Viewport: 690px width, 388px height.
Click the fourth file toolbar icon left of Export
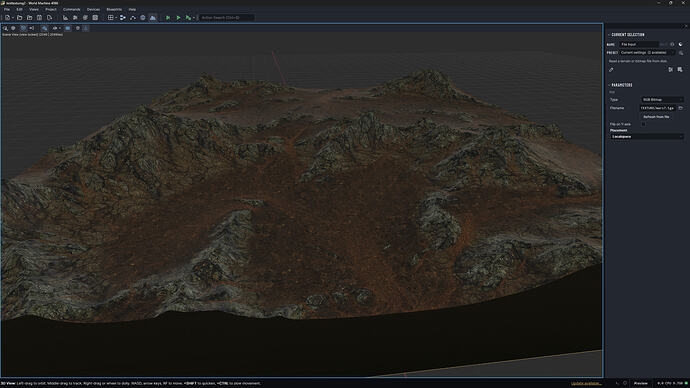(x=39, y=18)
